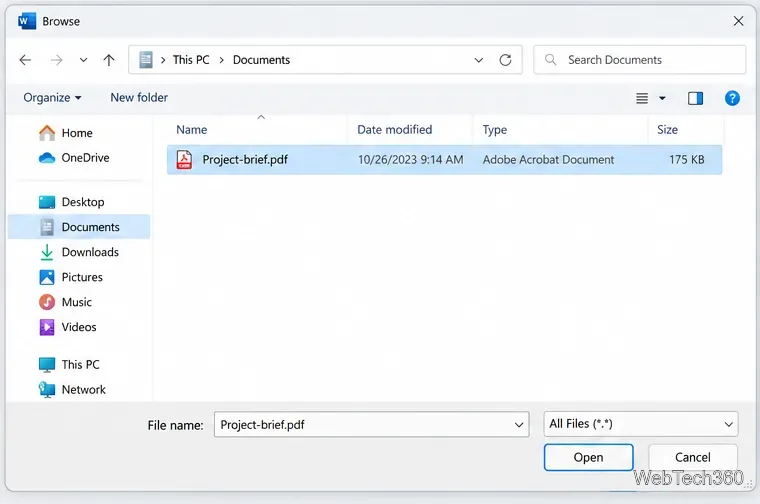The image size is (760, 504).
Task: Click the Search Documents field
Action: click(639, 60)
